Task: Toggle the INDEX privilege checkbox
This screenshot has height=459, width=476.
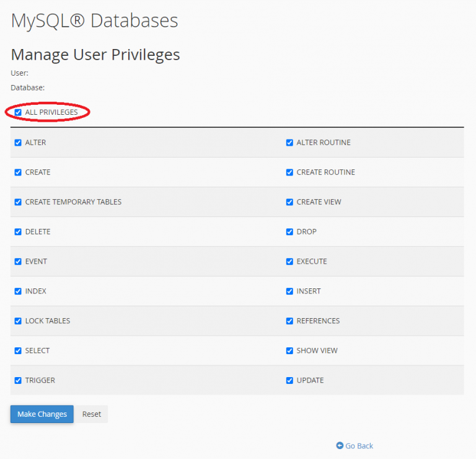Action: click(x=18, y=292)
